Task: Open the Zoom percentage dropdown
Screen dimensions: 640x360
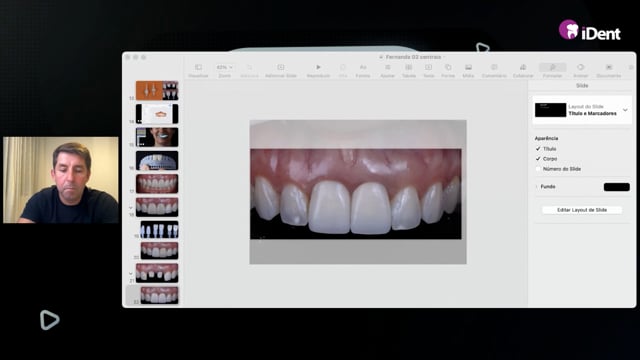Action: [224, 67]
